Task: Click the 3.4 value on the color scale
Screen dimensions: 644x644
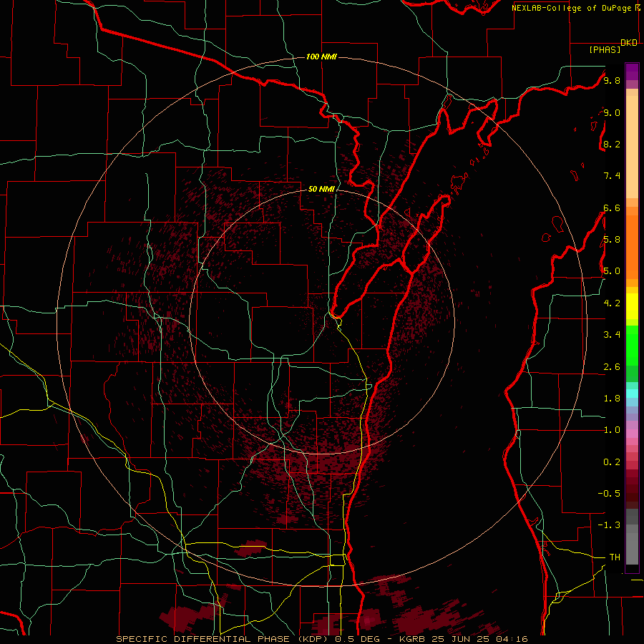Action: (612, 335)
